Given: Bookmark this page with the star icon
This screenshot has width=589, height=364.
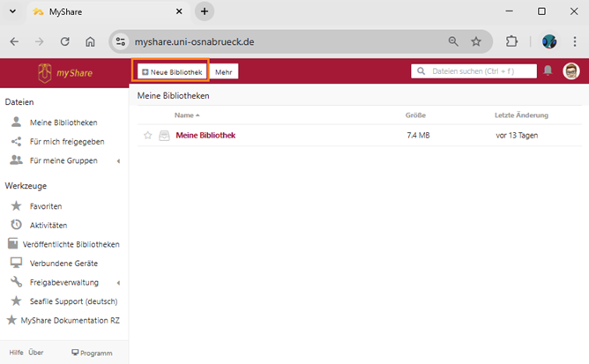Looking at the screenshot, I should pyautogui.click(x=476, y=41).
